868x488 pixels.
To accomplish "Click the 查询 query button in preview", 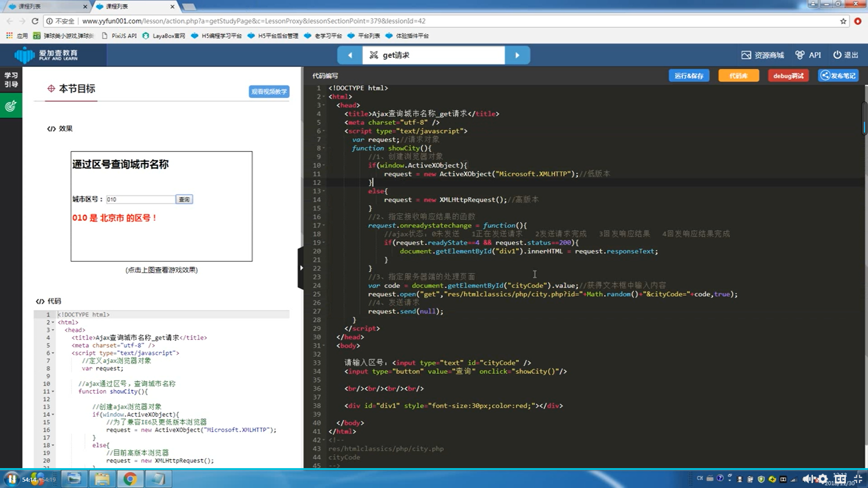I will pos(184,199).
